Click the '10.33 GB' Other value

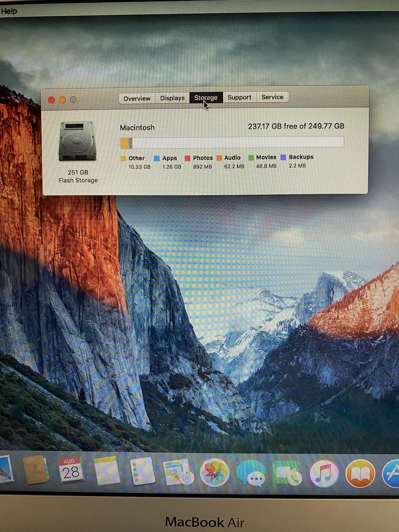pyautogui.click(x=140, y=167)
